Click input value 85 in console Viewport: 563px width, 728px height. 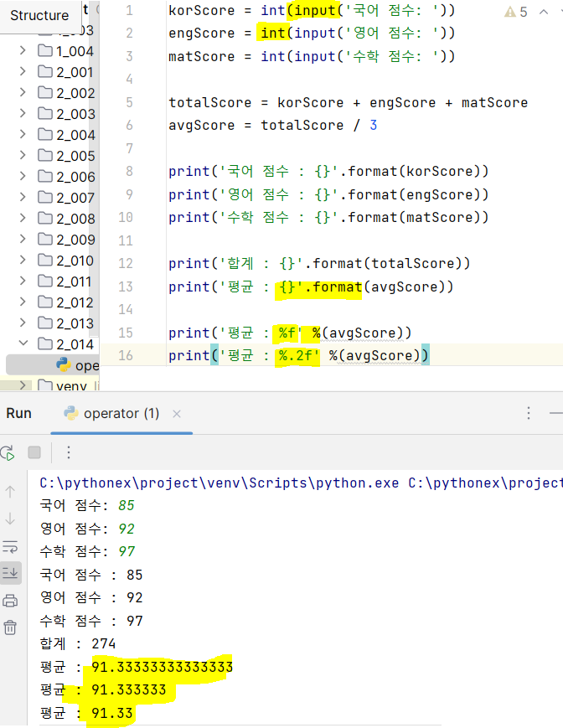(x=127, y=505)
